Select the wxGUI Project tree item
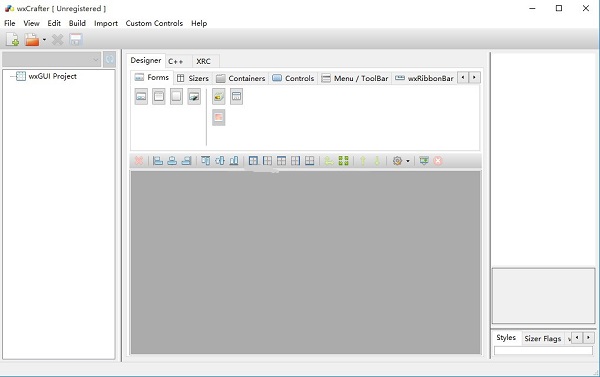The height and width of the screenshot is (377, 600). [x=52, y=76]
